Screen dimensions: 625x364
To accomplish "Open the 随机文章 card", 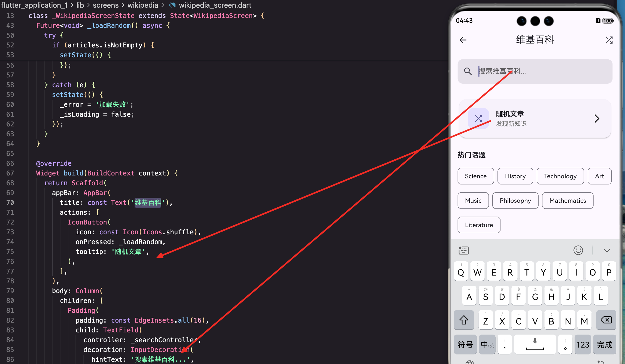I will pyautogui.click(x=535, y=119).
